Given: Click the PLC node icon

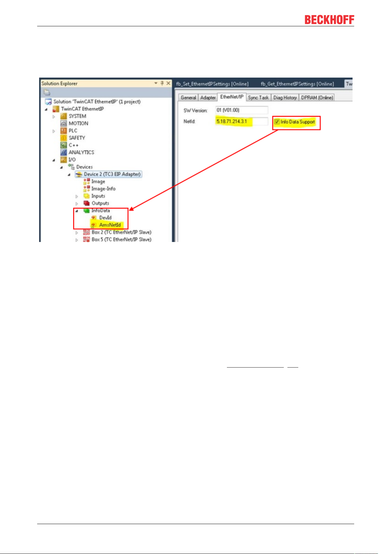Looking at the screenshot, I should tap(63, 131).
